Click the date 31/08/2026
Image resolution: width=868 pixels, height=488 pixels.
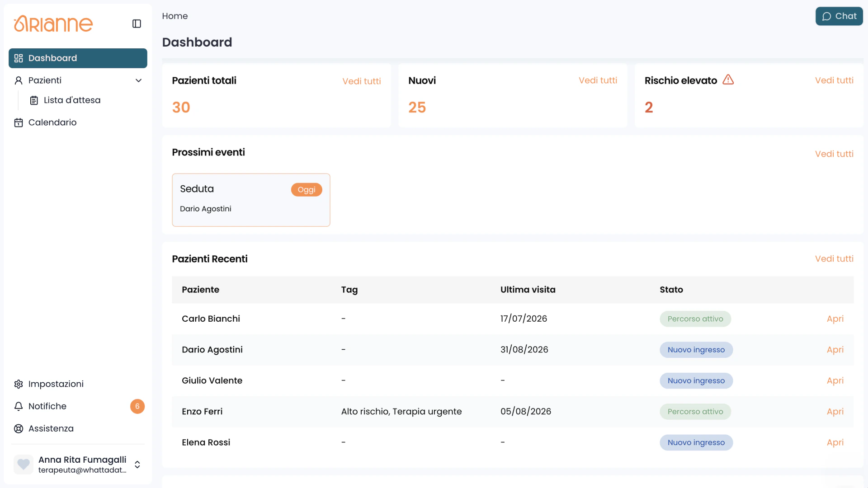coord(524,350)
